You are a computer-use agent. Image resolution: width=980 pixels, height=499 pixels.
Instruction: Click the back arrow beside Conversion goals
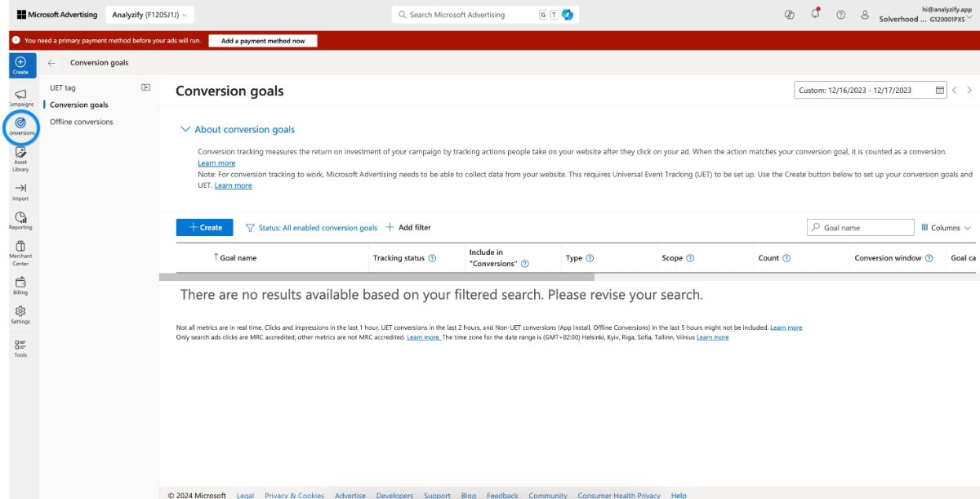(52, 63)
